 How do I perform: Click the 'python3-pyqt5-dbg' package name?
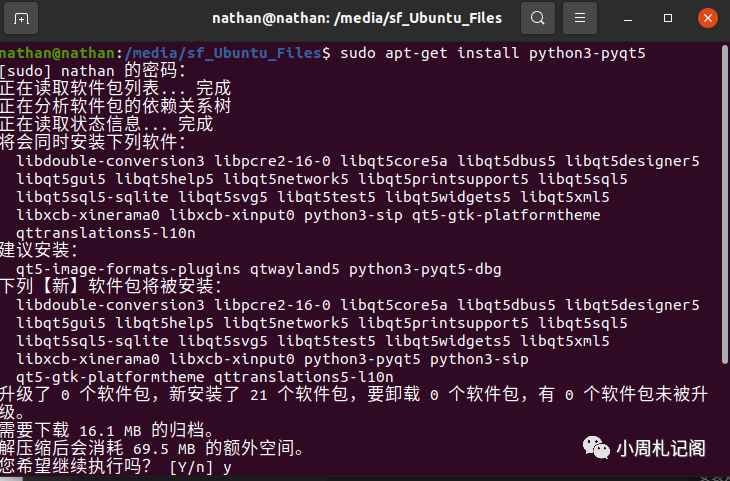tap(425, 269)
